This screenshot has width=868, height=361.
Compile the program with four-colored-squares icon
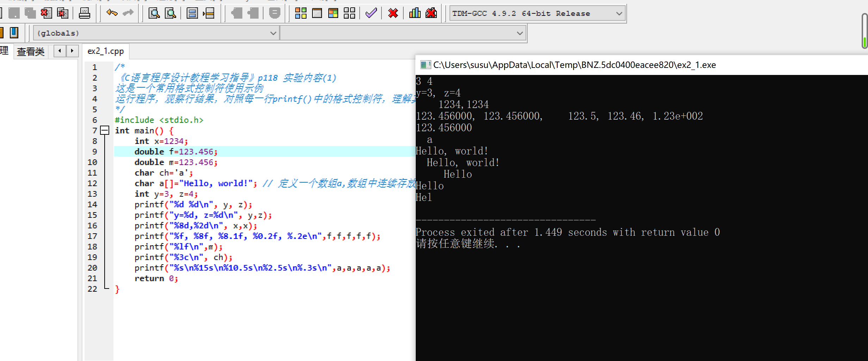[300, 13]
